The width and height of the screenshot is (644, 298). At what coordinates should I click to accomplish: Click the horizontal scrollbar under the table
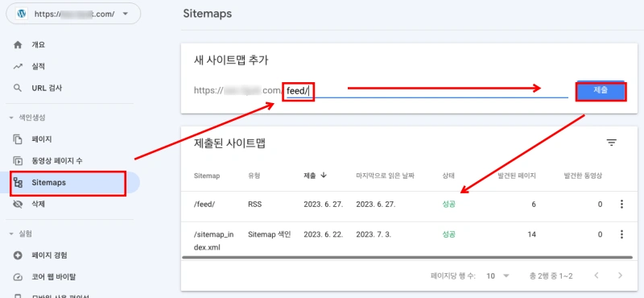tap(407, 257)
